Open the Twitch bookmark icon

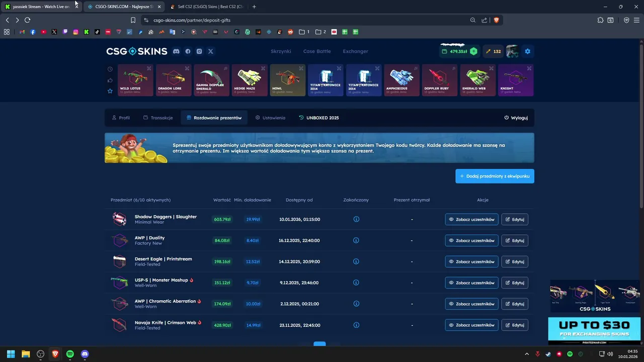click(x=65, y=32)
